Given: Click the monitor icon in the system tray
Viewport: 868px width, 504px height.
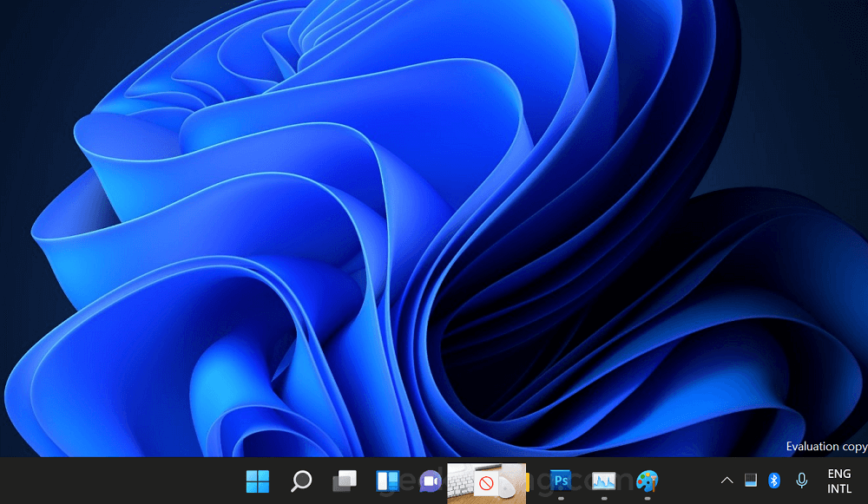Looking at the screenshot, I should pyautogui.click(x=751, y=481).
